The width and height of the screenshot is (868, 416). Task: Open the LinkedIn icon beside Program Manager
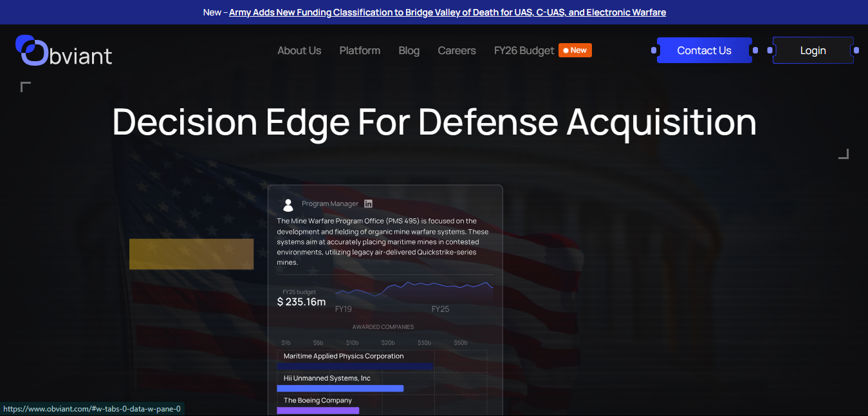pos(368,203)
